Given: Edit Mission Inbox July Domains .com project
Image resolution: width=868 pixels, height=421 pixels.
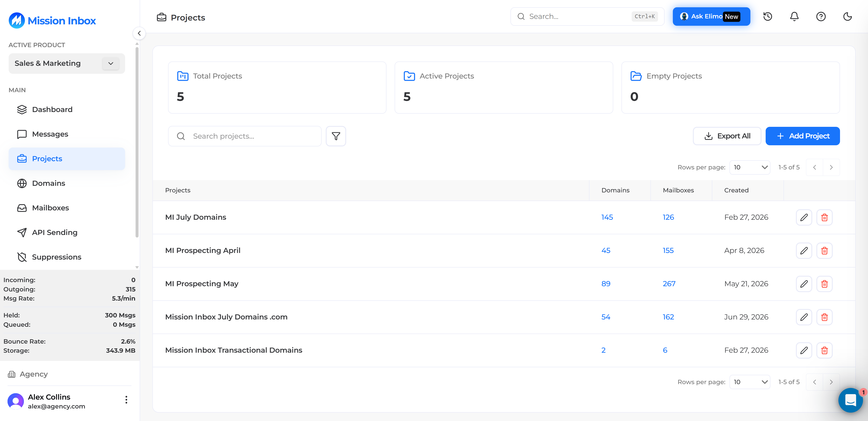Looking at the screenshot, I should pyautogui.click(x=804, y=317).
